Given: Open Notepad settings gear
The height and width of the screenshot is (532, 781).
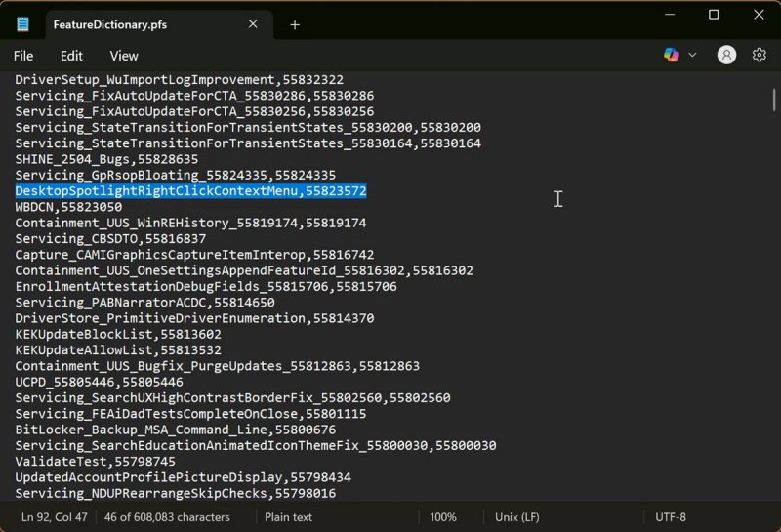Looking at the screenshot, I should pos(760,55).
